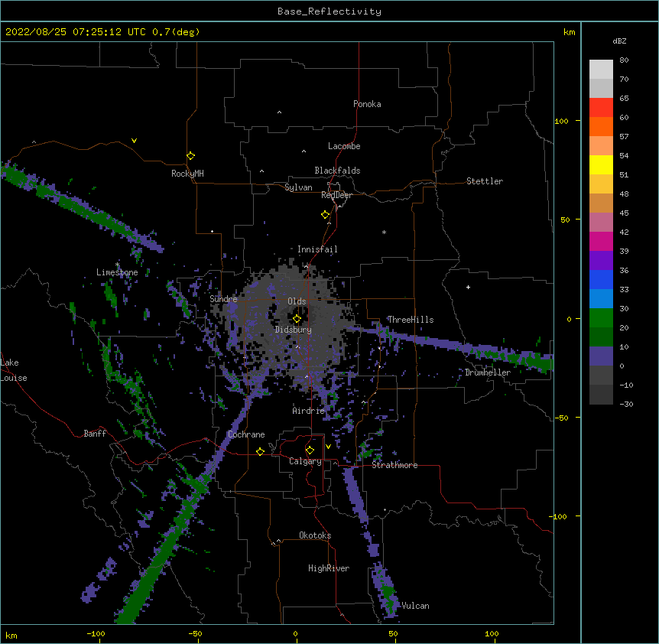Click the RockyMH label
This screenshot has height=644, width=659.
[187, 174]
